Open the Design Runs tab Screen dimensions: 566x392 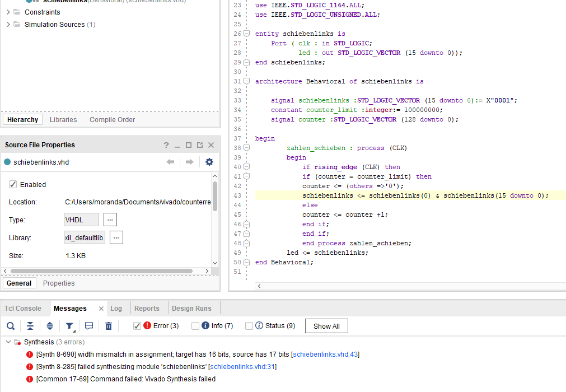(x=191, y=309)
